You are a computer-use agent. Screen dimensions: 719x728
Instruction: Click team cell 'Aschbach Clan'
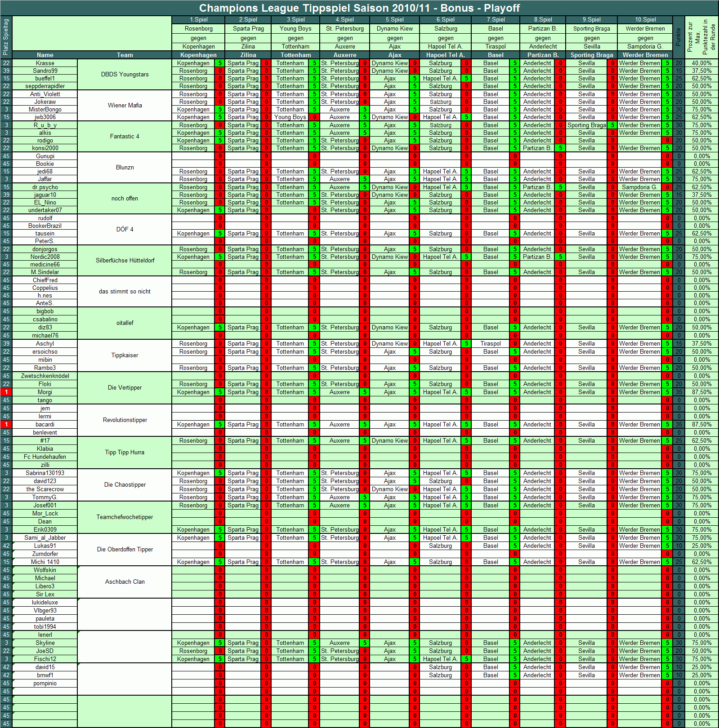tap(125, 582)
